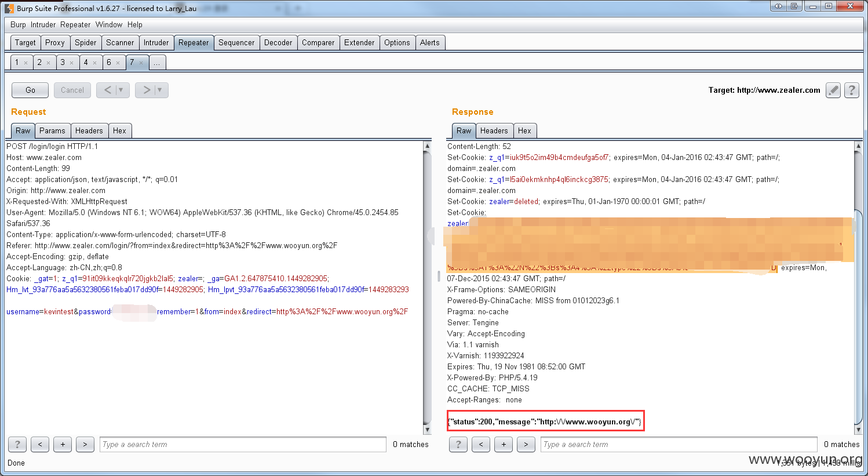This screenshot has width=868, height=476.
Task: Switch to the Scanner tab
Action: click(120, 42)
